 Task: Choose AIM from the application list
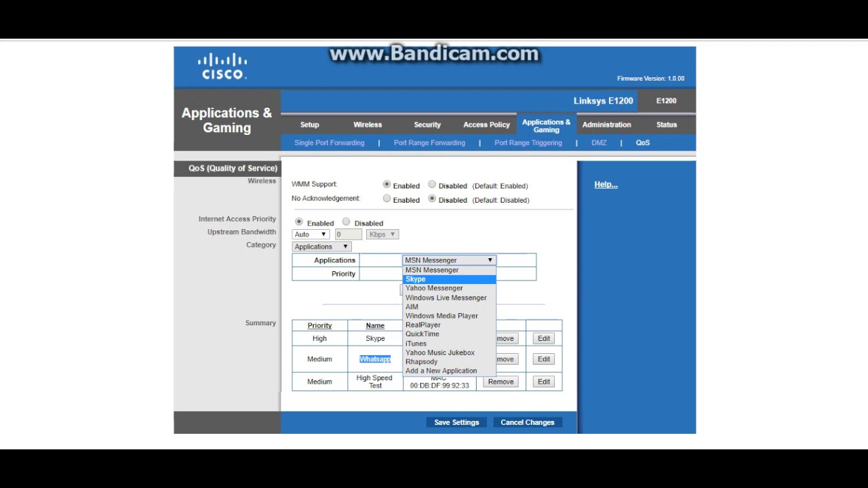click(x=450, y=306)
